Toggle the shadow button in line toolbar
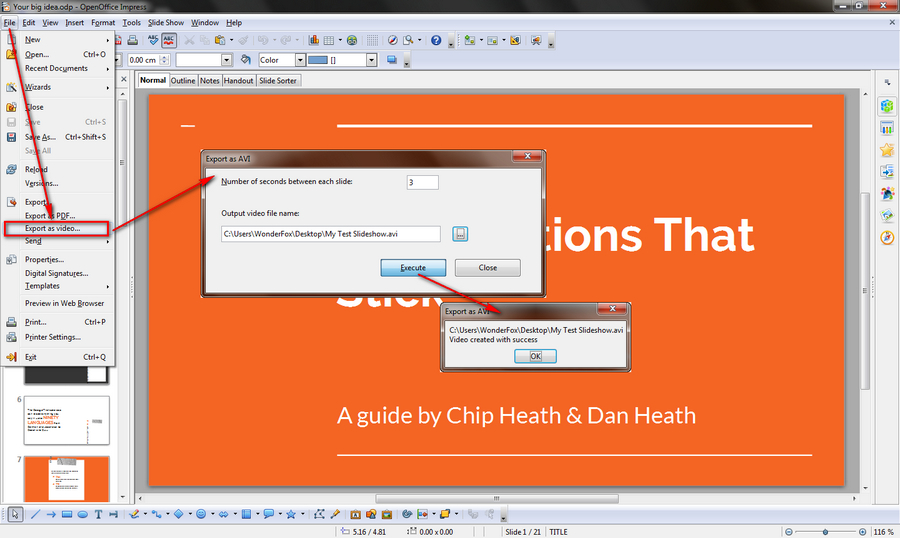The width and height of the screenshot is (900, 538). [392, 60]
